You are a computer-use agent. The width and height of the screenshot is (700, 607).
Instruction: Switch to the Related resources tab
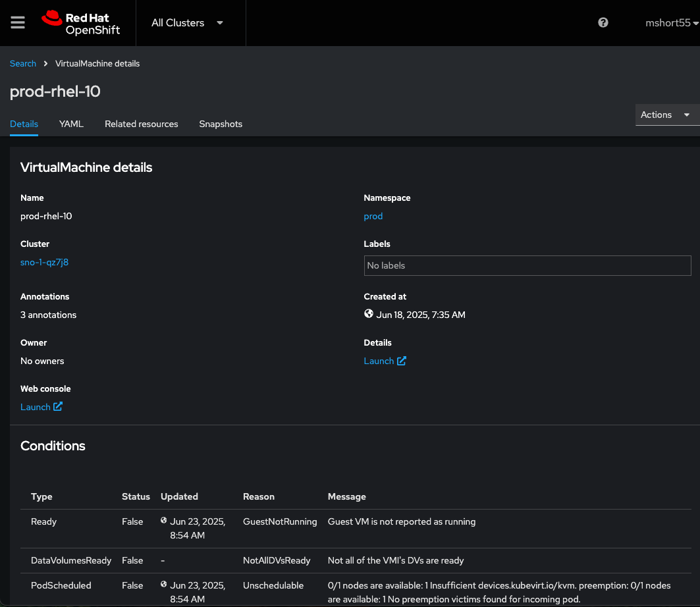click(x=142, y=124)
